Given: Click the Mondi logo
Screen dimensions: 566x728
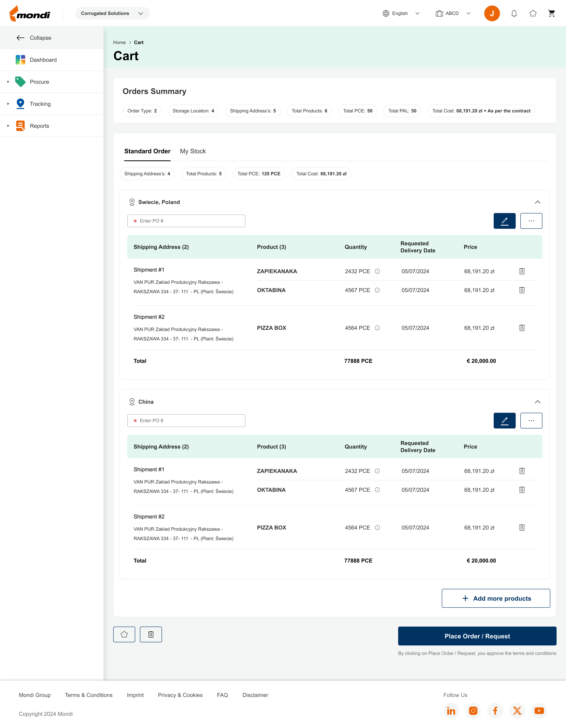Looking at the screenshot, I should [30, 14].
